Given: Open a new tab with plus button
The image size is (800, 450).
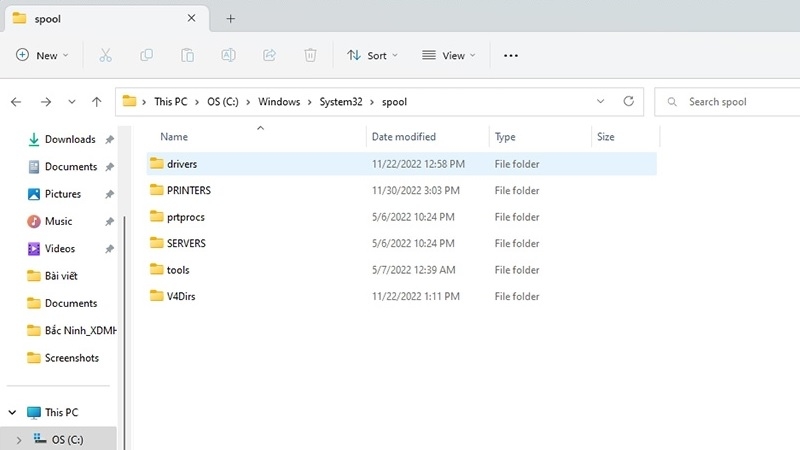Looking at the screenshot, I should point(231,19).
